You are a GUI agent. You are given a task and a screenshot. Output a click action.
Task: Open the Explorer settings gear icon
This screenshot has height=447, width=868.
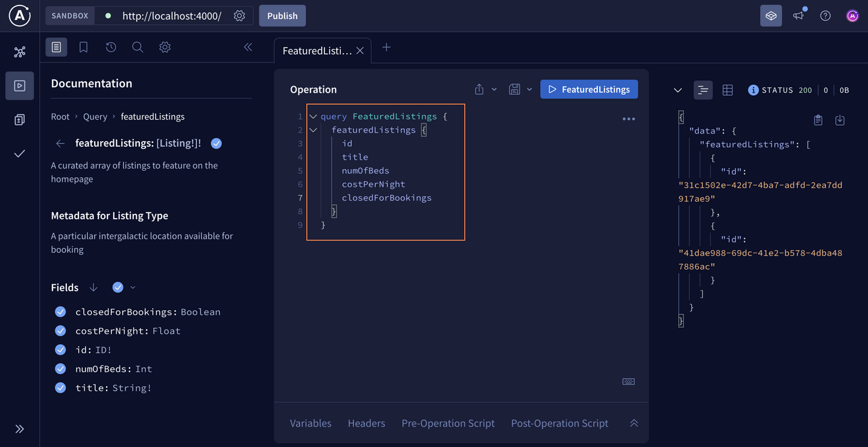click(x=165, y=46)
